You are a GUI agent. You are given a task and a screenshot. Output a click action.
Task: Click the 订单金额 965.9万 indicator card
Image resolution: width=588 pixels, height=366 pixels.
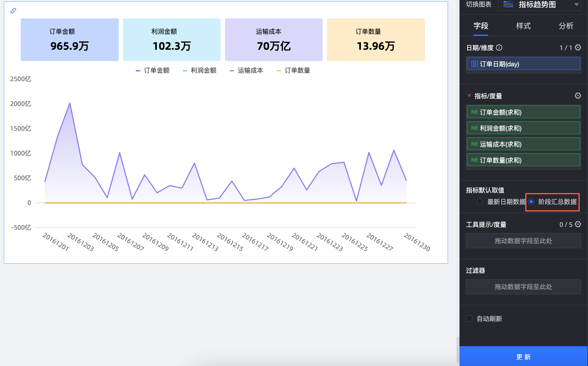pyautogui.click(x=70, y=40)
